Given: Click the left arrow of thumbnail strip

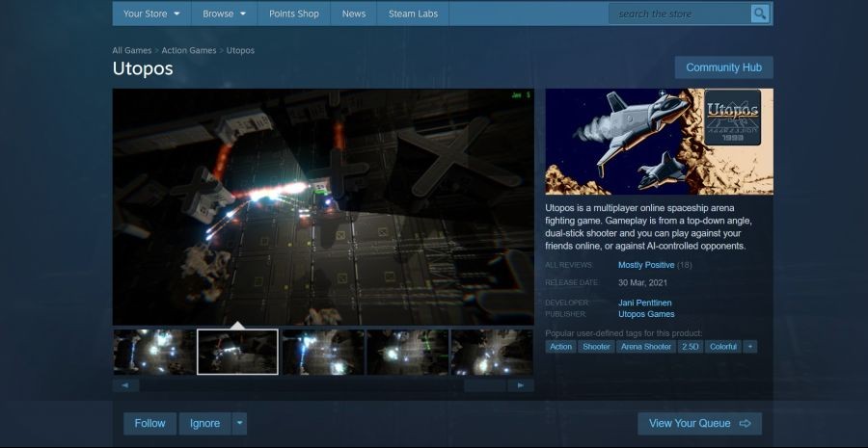Looking at the screenshot, I should (125, 385).
